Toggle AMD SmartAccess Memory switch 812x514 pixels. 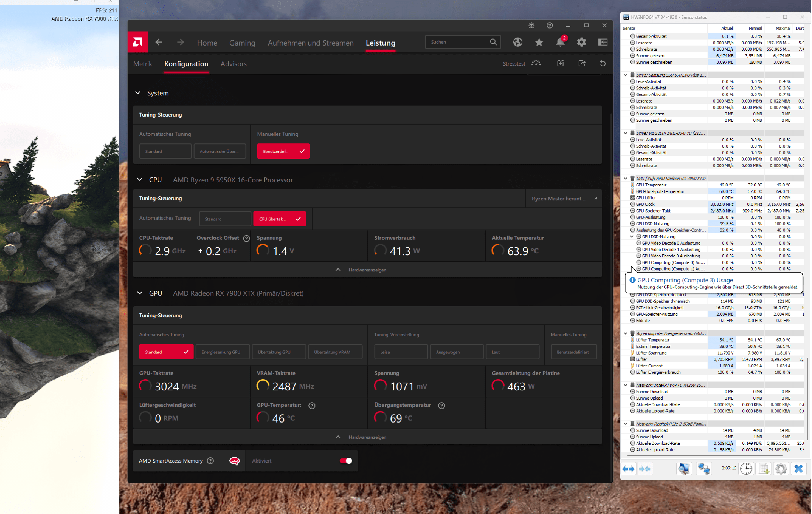click(x=346, y=461)
